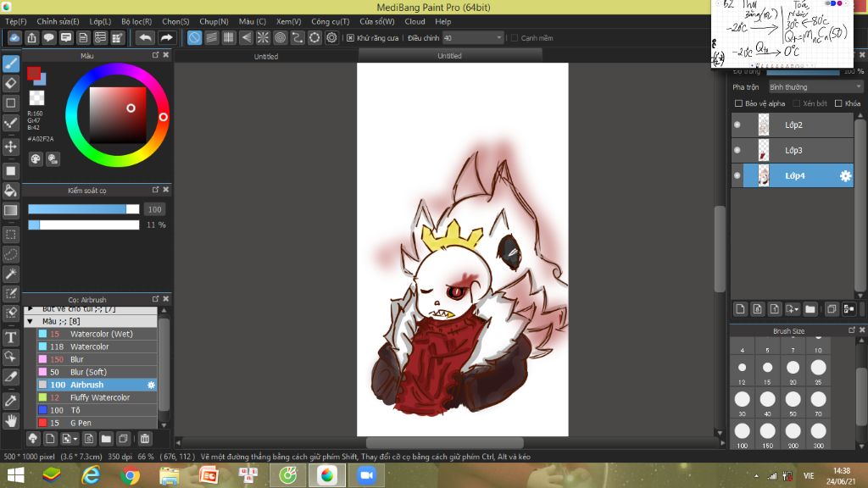Hide layer Lớp3
Image resolution: width=868 pixels, height=488 pixels.
[737, 151]
